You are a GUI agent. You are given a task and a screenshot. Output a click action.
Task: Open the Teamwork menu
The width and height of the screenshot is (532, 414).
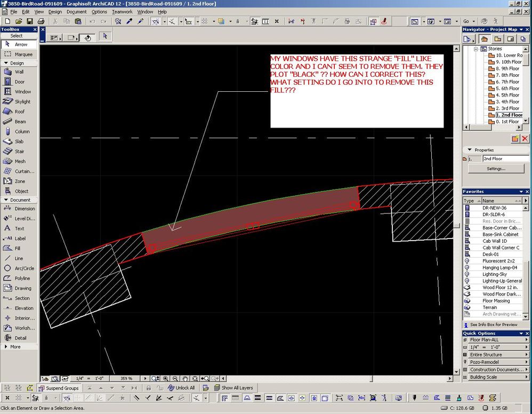[122, 12]
